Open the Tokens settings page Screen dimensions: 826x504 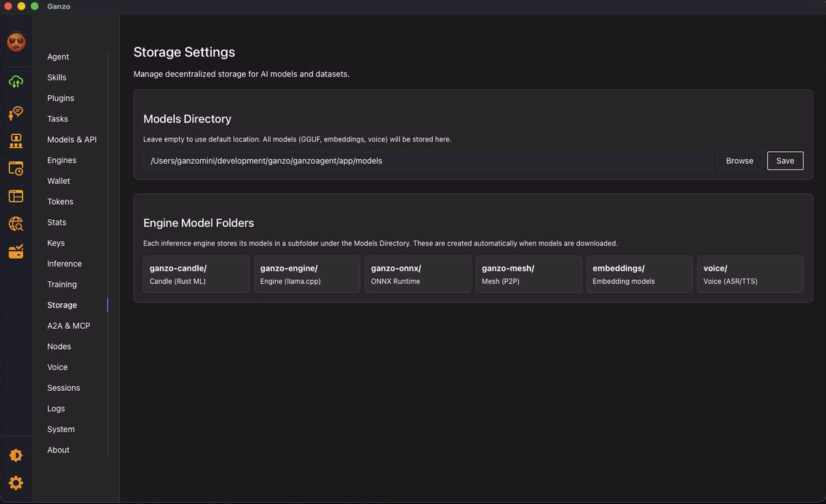tap(60, 201)
